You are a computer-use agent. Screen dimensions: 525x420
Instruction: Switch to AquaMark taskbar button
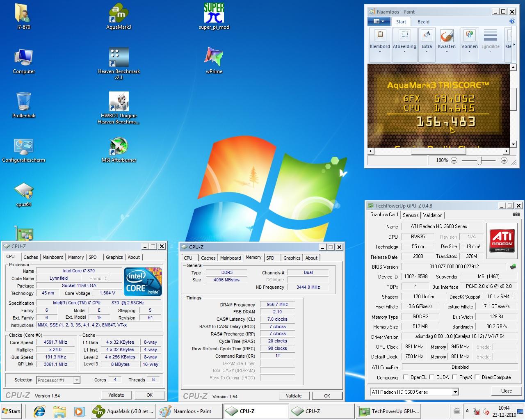(x=123, y=411)
